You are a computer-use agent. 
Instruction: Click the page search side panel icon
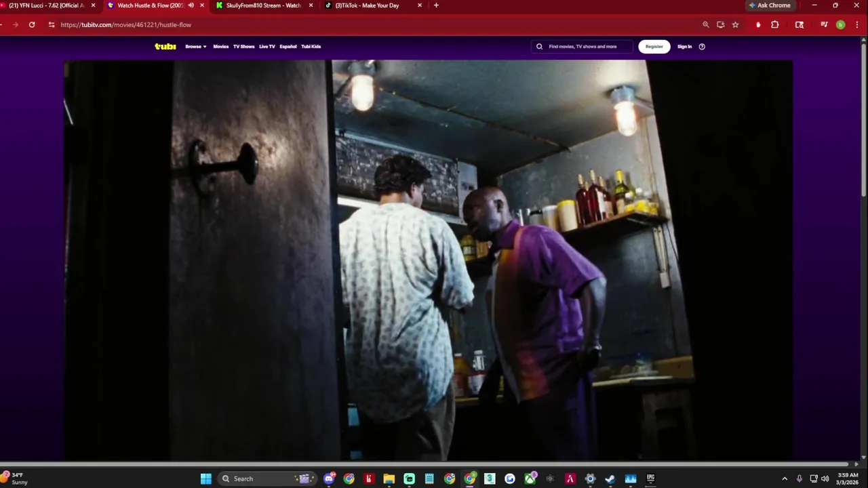point(800,24)
